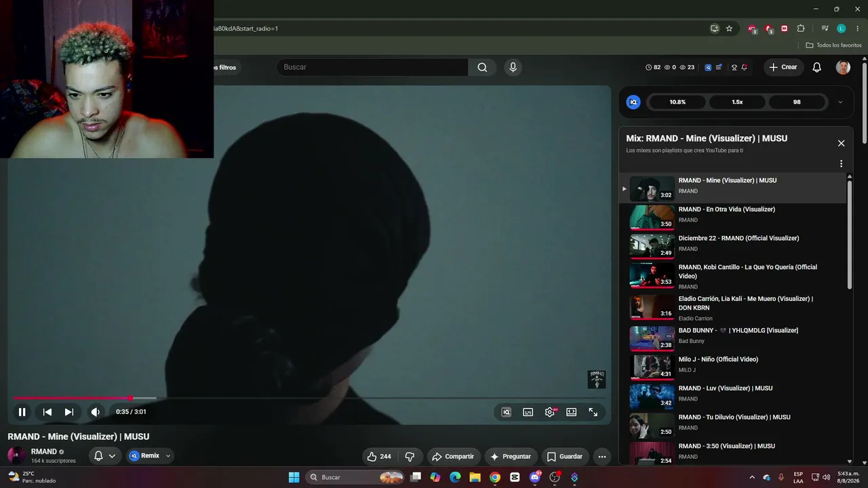Click the round IQ logo beside stats

click(633, 102)
